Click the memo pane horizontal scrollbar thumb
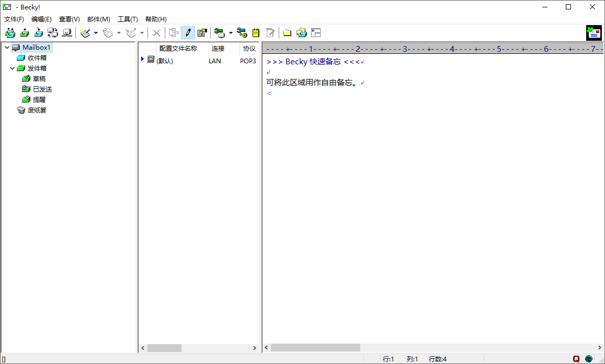605x364 pixels. pos(315,348)
